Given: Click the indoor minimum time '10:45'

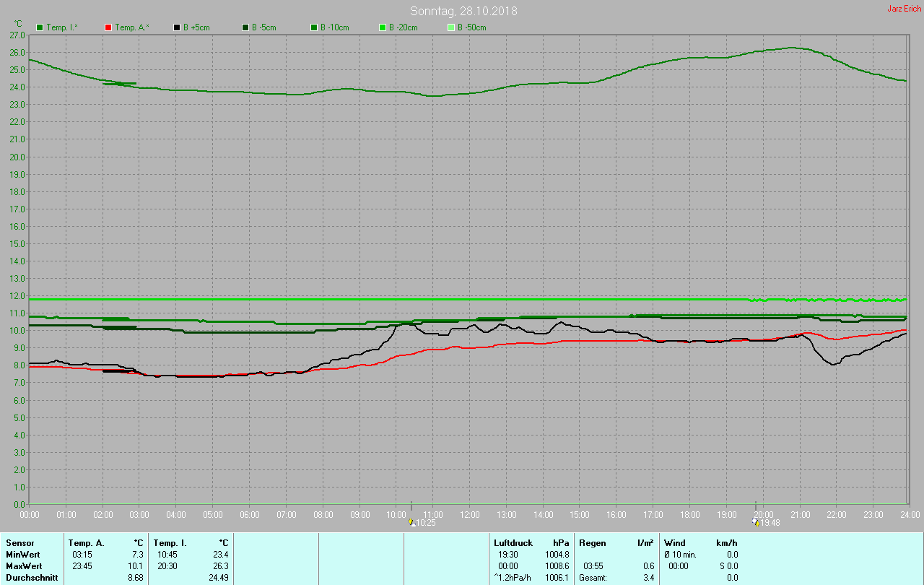Looking at the screenshot, I should pos(167,555).
